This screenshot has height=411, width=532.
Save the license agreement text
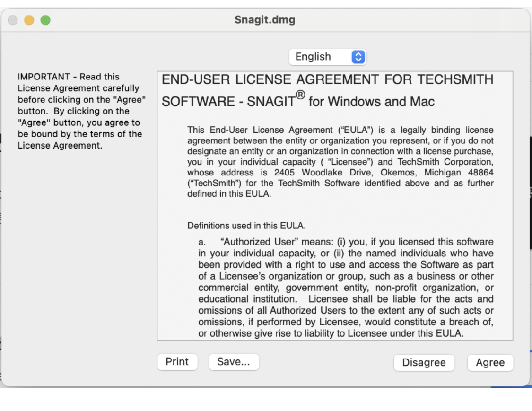click(x=234, y=362)
